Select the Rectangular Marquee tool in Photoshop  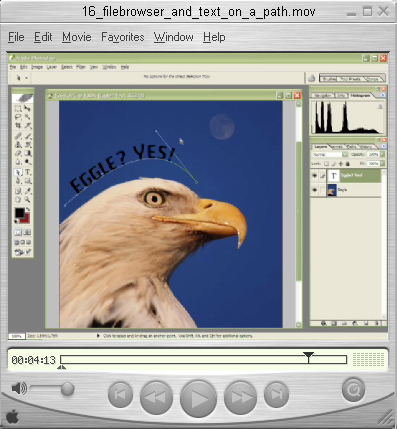[x=18, y=109]
